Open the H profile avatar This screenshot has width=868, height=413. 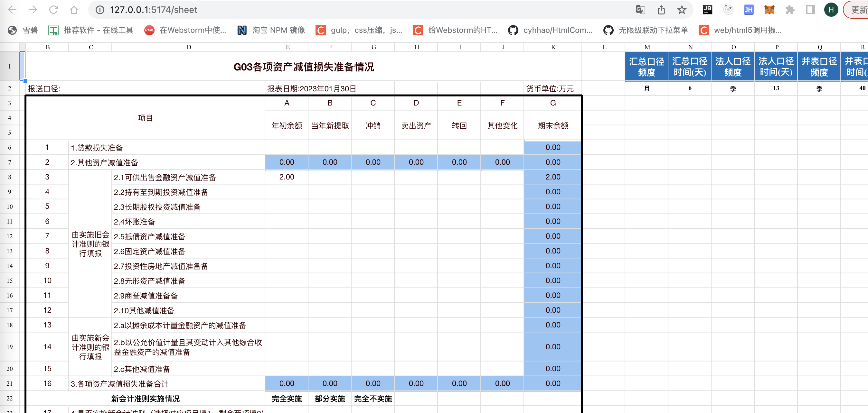click(x=831, y=10)
